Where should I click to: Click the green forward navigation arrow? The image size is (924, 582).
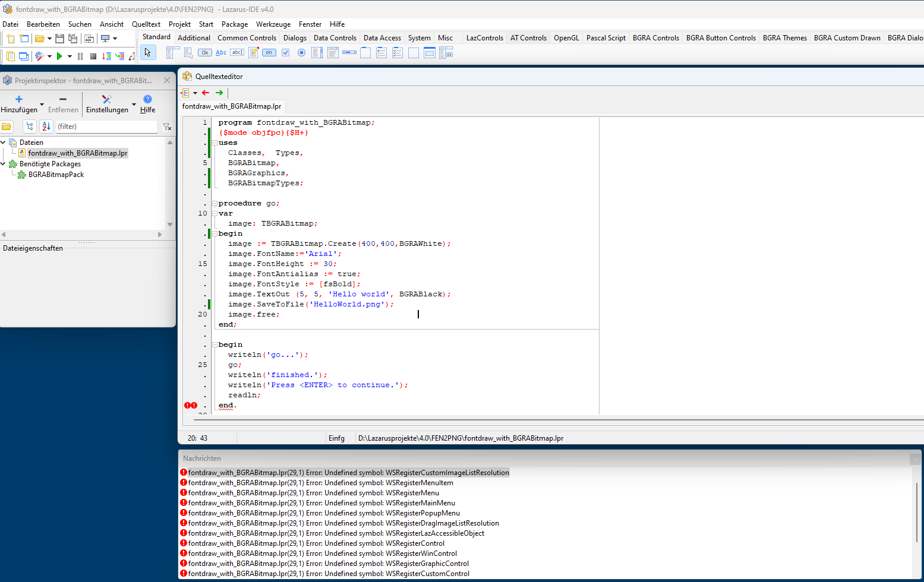[219, 93]
